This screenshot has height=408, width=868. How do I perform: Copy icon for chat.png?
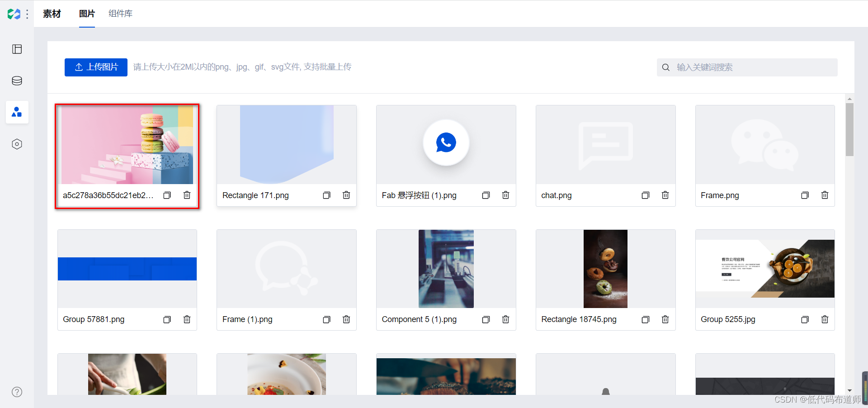point(646,195)
